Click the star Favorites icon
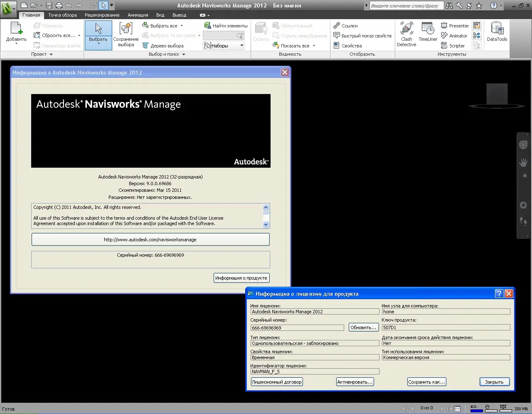The image size is (532, 414). [479, 5]
